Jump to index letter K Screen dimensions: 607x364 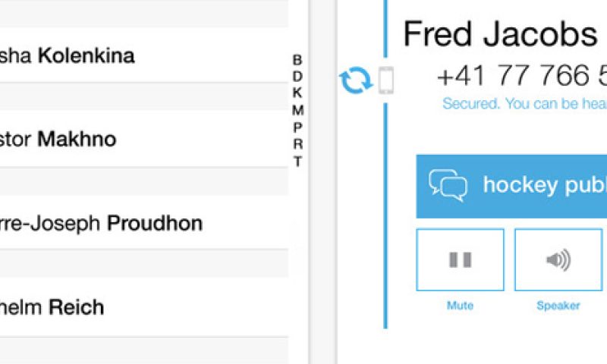click(297, 93)
